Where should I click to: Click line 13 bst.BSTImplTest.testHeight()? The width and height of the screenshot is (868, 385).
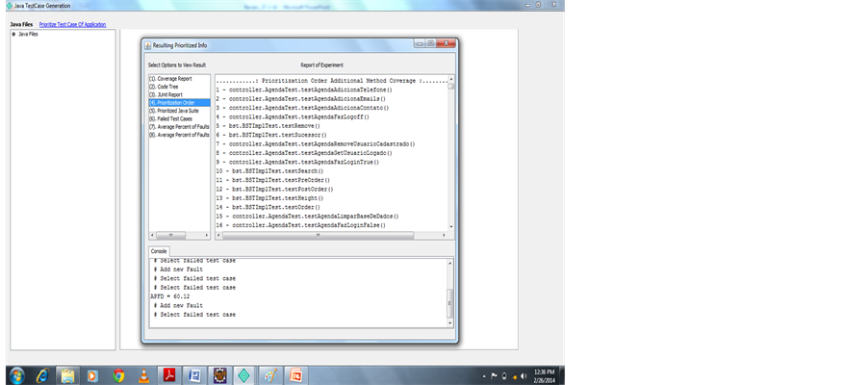point(269,198)
